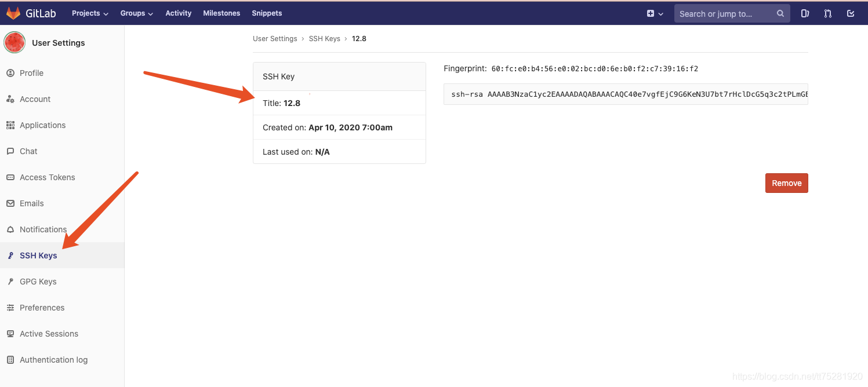Focus the Search or jump to field
Image resolution: width=868 pixels, height=387 pixels.
pos(732,13)
